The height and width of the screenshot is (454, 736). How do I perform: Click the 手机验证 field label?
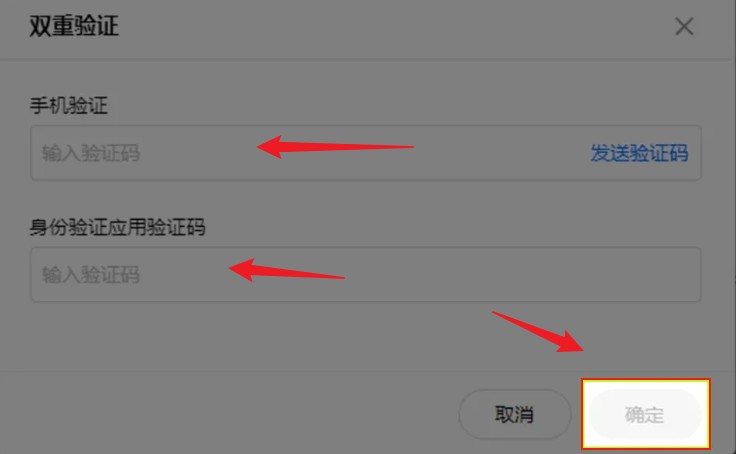[x=69, y=106]
